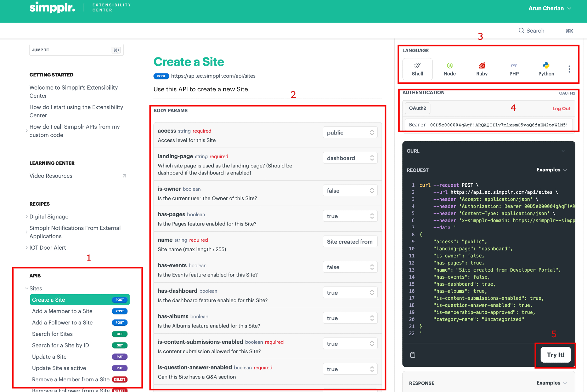
Task: Open the is-owner dropdown showing false
Action: (x=350, y=191)
